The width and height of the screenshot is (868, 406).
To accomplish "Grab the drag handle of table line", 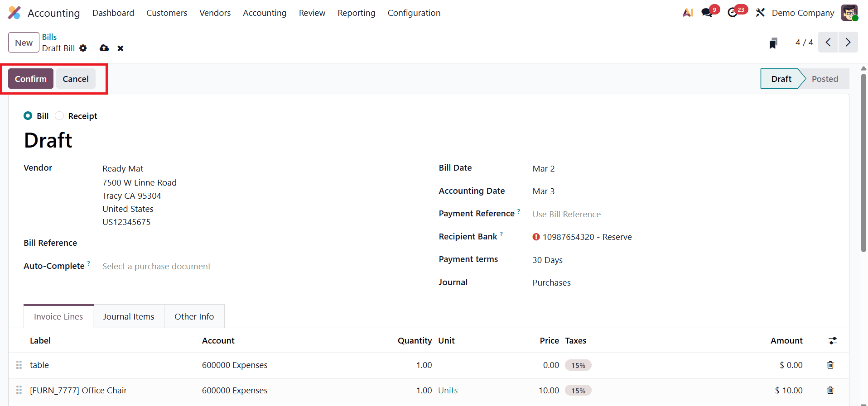I will tap(19, 365).
